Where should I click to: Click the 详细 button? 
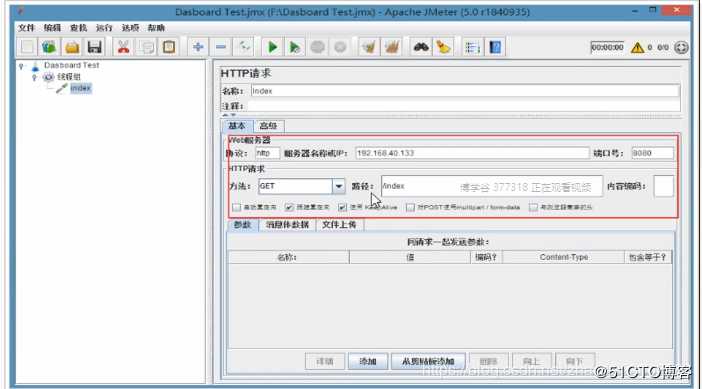(325, 361)
